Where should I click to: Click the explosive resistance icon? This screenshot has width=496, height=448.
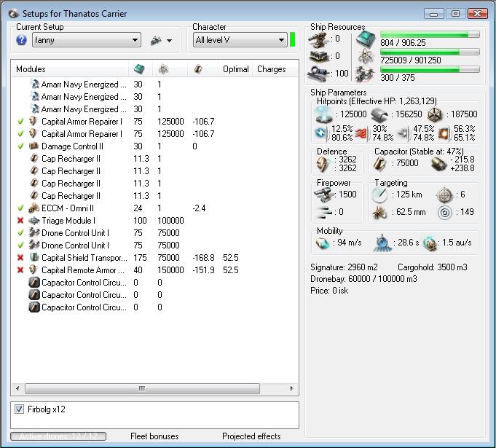[444, 134]
